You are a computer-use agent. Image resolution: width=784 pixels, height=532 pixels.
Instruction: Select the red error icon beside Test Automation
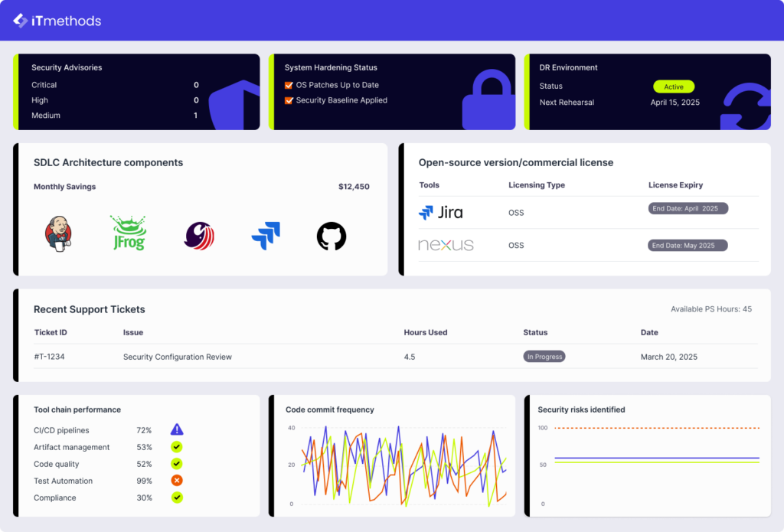click(176, 481)
